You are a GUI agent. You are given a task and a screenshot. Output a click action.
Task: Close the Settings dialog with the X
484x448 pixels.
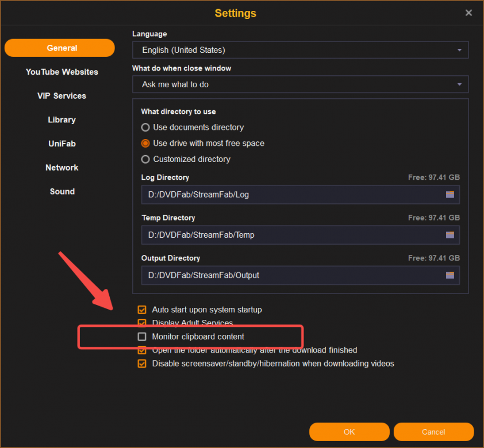click(x=468, y=13)
